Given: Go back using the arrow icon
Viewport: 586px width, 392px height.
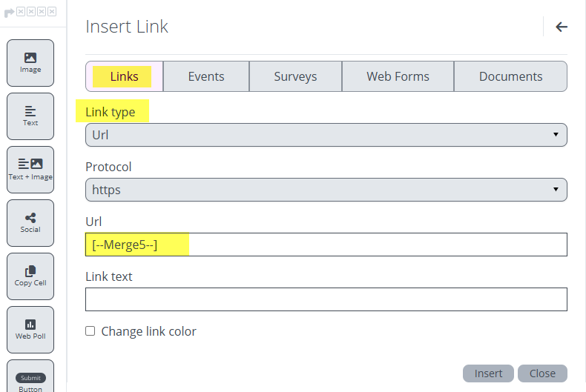Looking at the screenshot, I should pos(562,27).
